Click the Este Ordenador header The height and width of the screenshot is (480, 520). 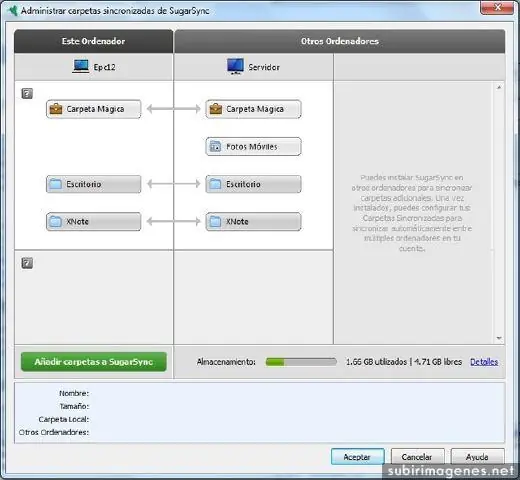click(94, 41)
